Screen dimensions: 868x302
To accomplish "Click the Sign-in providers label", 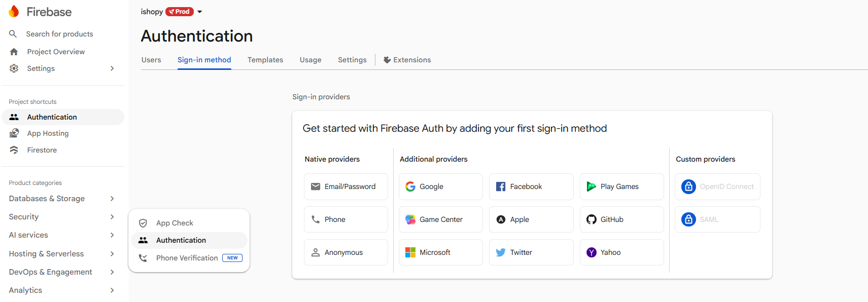I will click(321, 97).
